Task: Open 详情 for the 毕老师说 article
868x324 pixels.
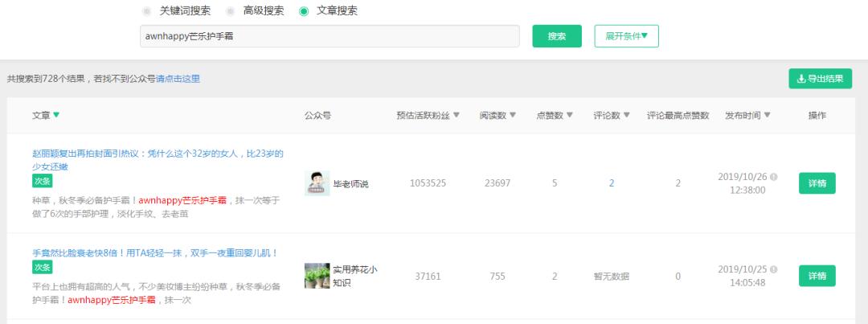Action: point(817,183)
